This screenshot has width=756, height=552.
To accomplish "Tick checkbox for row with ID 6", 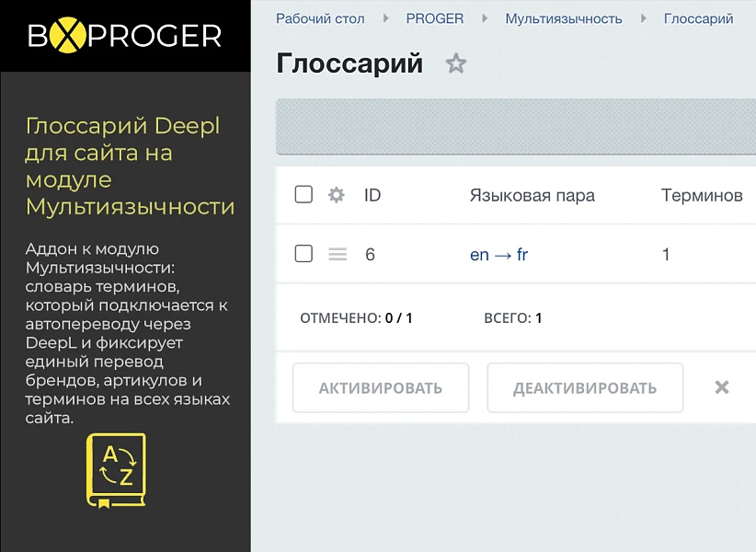I will pos(304,253).
